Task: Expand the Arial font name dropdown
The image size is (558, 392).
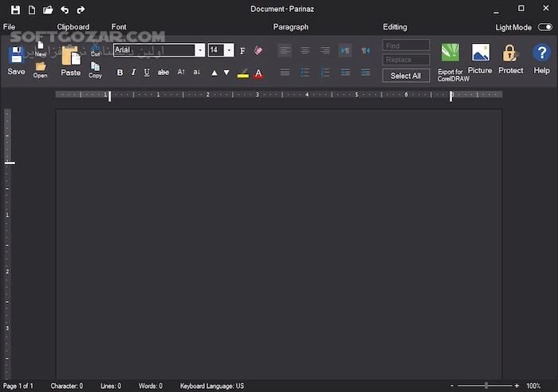Action: pyautogui.click(x=199, y=50)
